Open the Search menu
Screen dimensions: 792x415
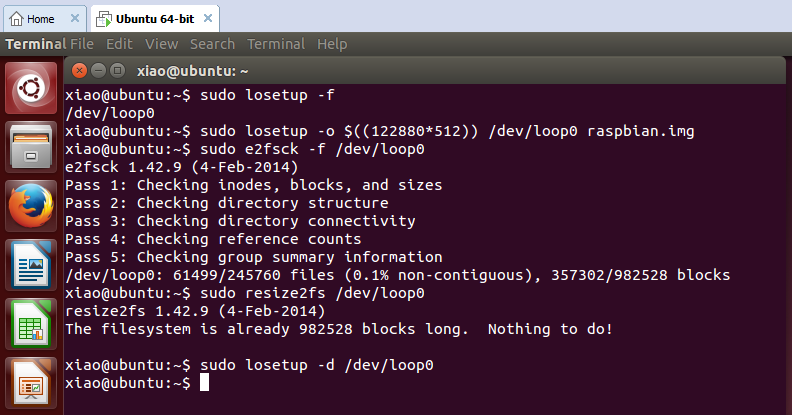coord(212,44)
